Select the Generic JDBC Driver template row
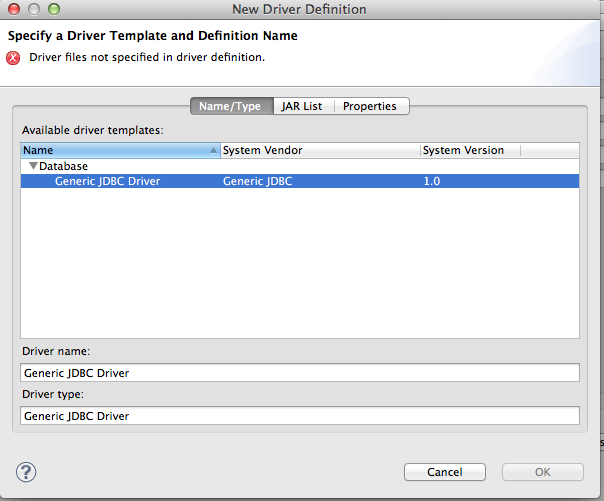The image size is (604, 501). [300, 181]
